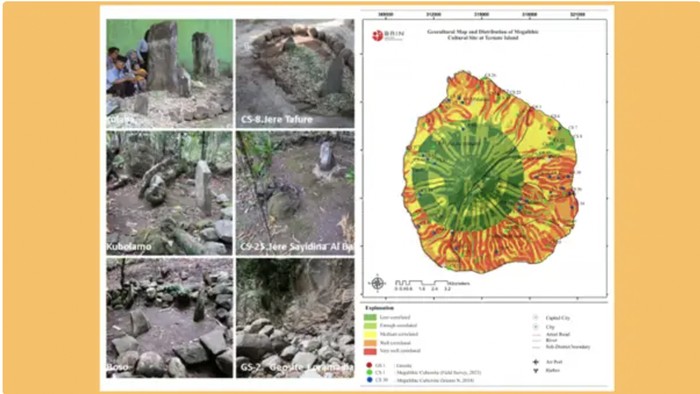Open the Kubolamo site photo
Screen dimensions: 700x394
(x=170, y=193)
